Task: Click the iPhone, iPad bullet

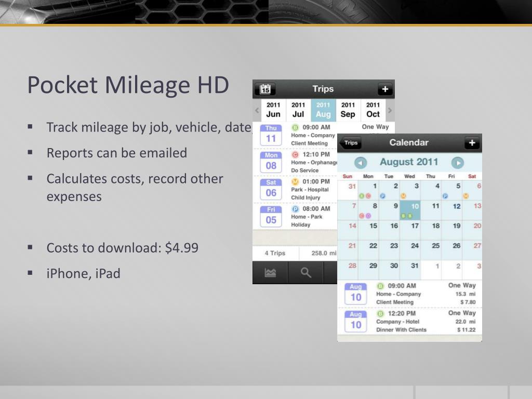Action: (x=84, y=273)
